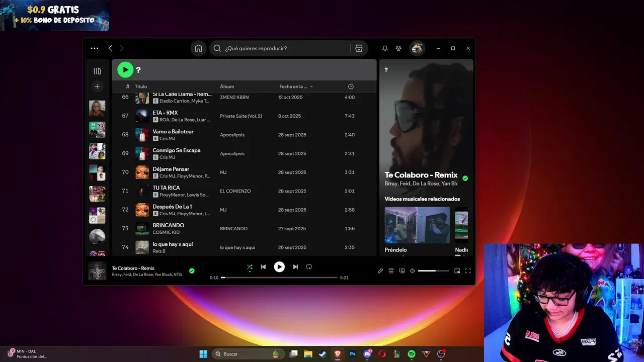Open the 'Préndelo' related music video thumbnail
This screenshot has width=644, height=362.
click(417, 225)
